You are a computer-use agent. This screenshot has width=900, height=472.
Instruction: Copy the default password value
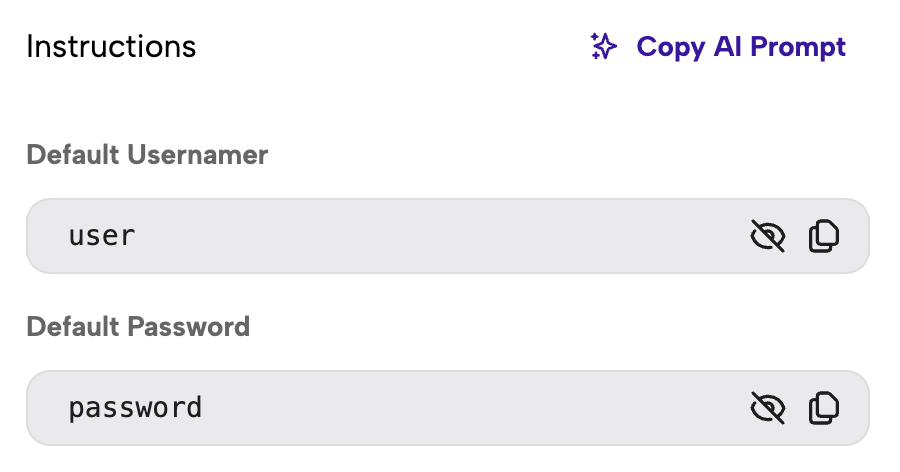(823, 407)
